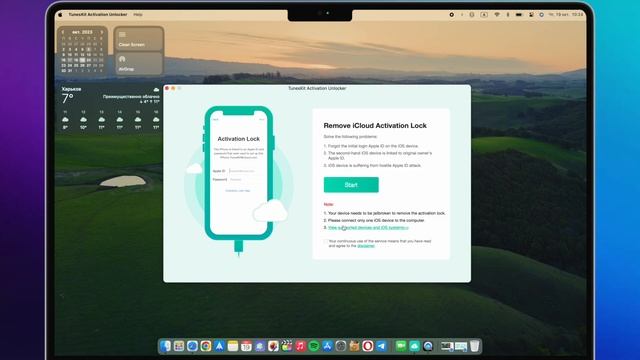640x360 pixels.
Task: Open Safari from the dock
Action: 192,346
